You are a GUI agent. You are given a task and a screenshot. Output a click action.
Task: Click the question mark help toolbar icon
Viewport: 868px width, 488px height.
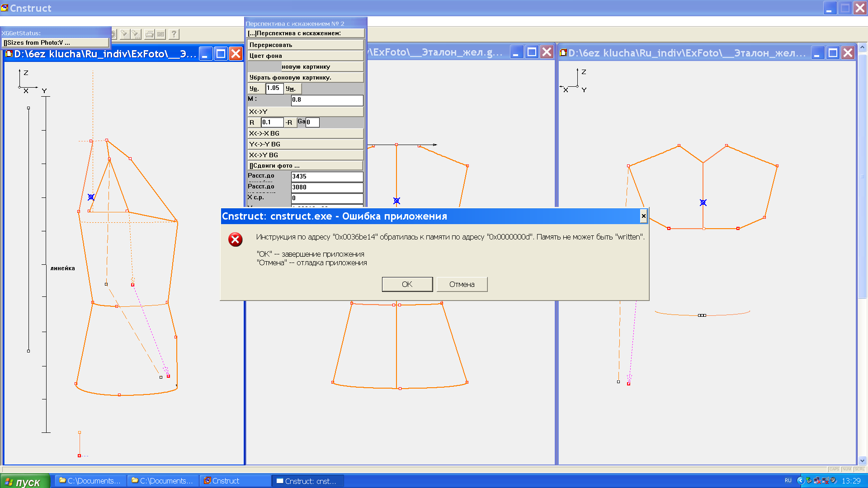pos(174,34)
